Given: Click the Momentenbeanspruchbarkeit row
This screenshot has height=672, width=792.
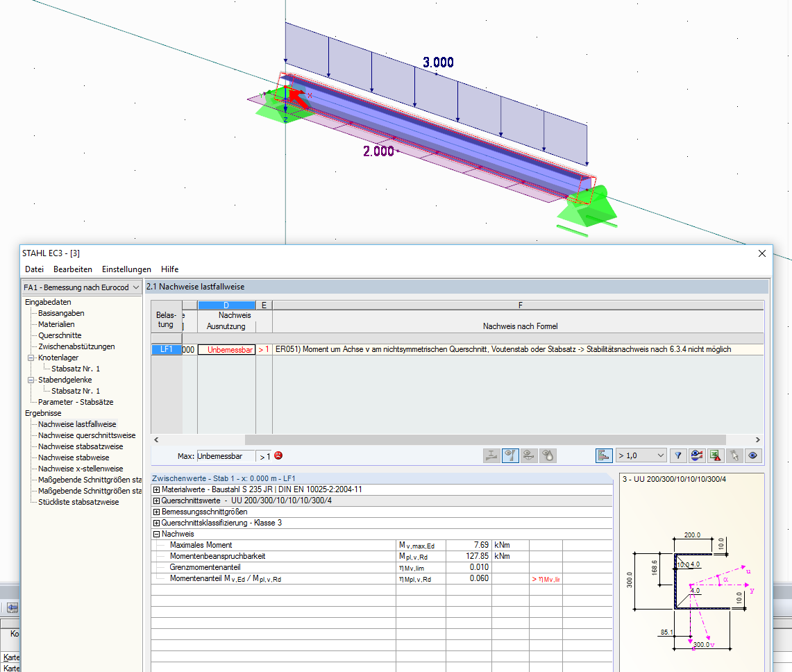Looking at the screenshot, I should point(381,556).
